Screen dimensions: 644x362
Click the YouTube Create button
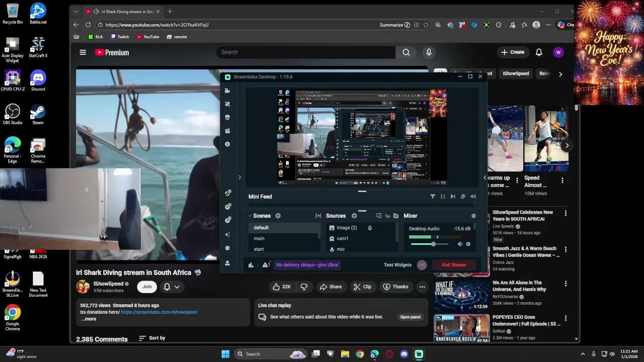click(513, 52)
